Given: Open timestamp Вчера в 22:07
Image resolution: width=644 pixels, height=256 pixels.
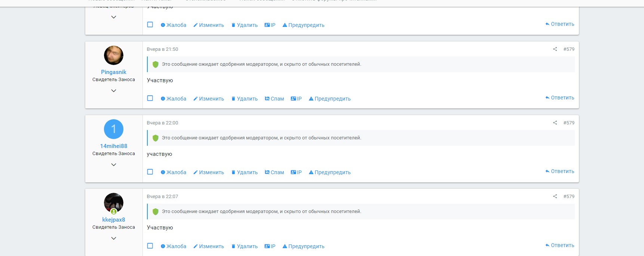Looking at the screenshot, I should click(162, 196).
